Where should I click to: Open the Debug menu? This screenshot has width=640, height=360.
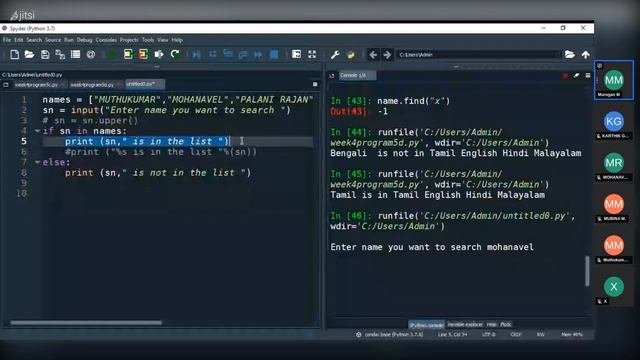[84, 40]
